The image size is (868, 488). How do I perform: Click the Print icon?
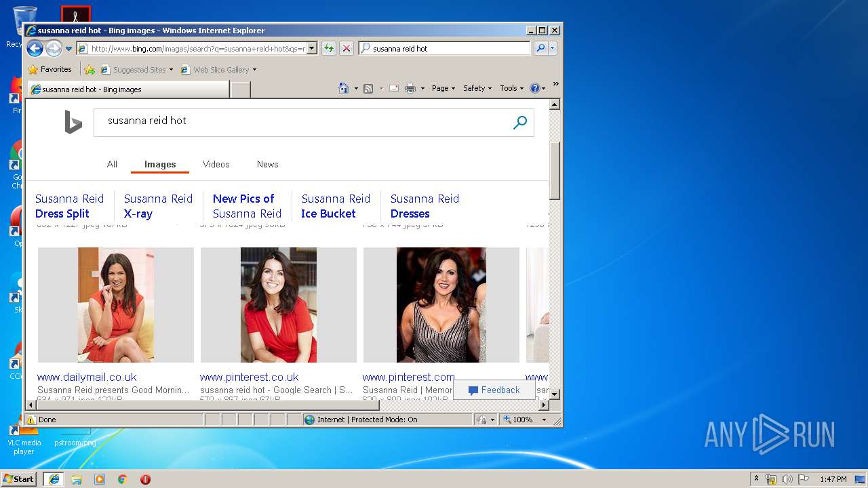tap(410, 88)
